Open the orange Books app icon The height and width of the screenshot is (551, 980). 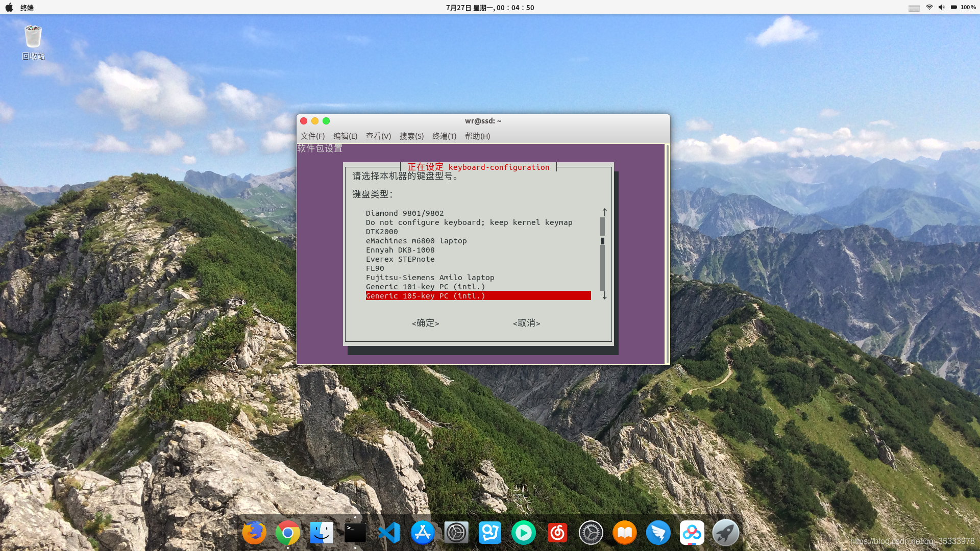[x=624, y=533]
